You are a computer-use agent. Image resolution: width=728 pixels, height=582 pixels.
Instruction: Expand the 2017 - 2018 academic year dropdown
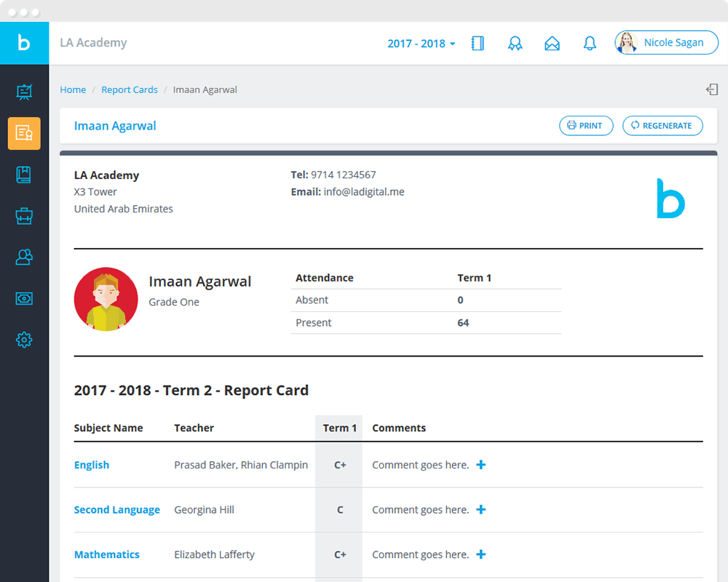(421, 43)
